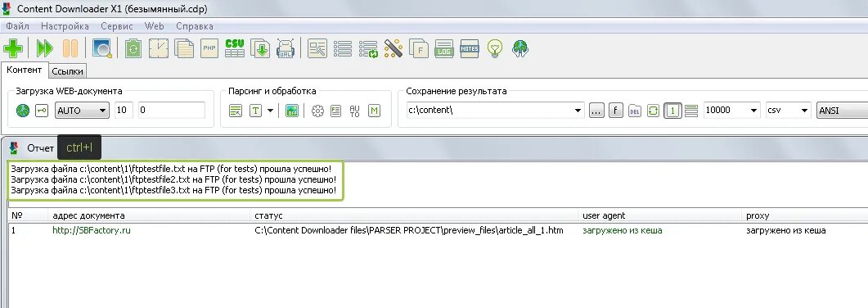Select log line mentioning ftptestfile2.txt

(x=173, y=179)
